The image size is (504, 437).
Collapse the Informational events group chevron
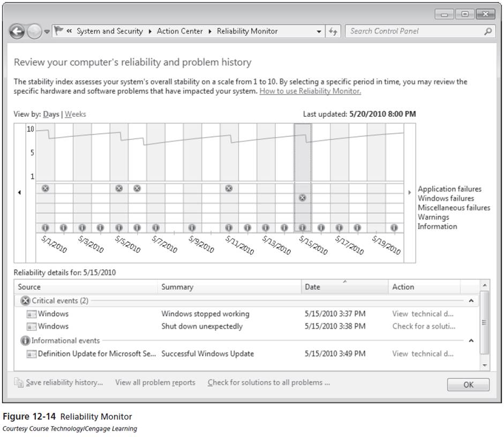click(x=471, y=341)
